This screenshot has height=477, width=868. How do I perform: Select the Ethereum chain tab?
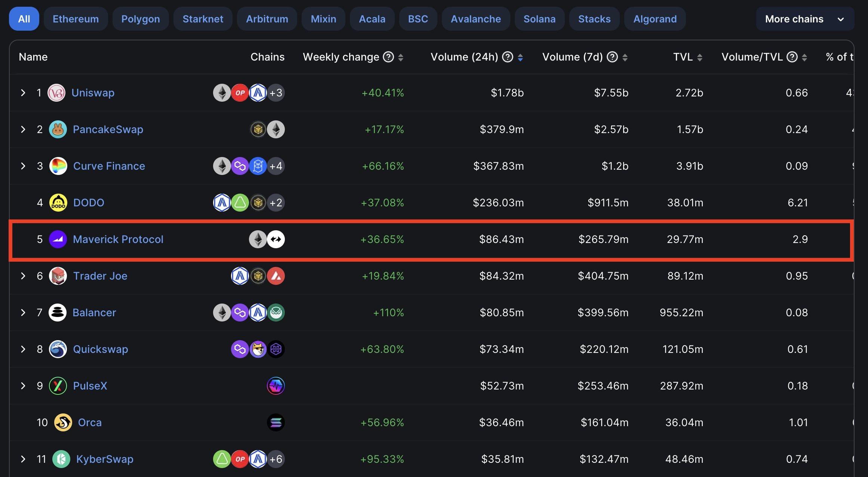click(76, 19)
